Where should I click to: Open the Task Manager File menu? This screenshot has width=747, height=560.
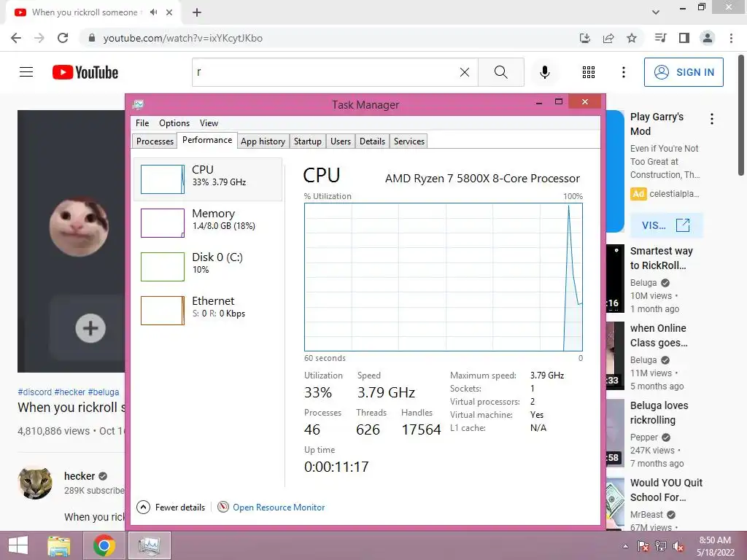point(142,122)
